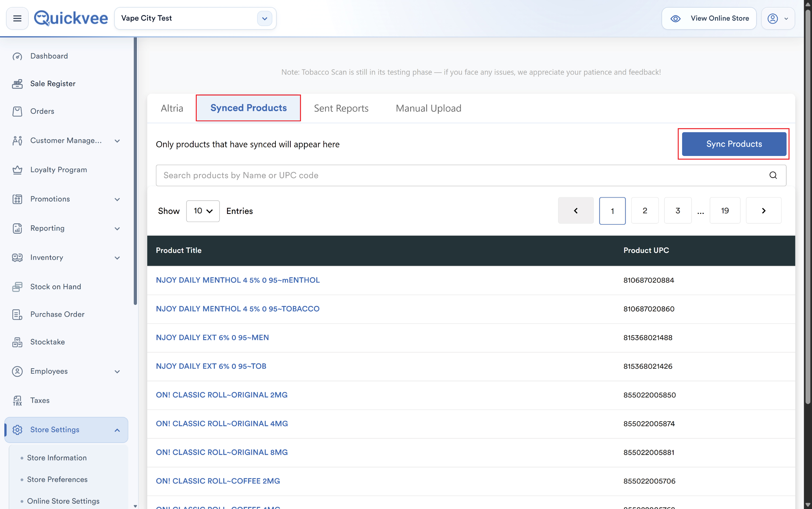Click the Quickvee logo
812x509 pixels.
pos(71,18)
